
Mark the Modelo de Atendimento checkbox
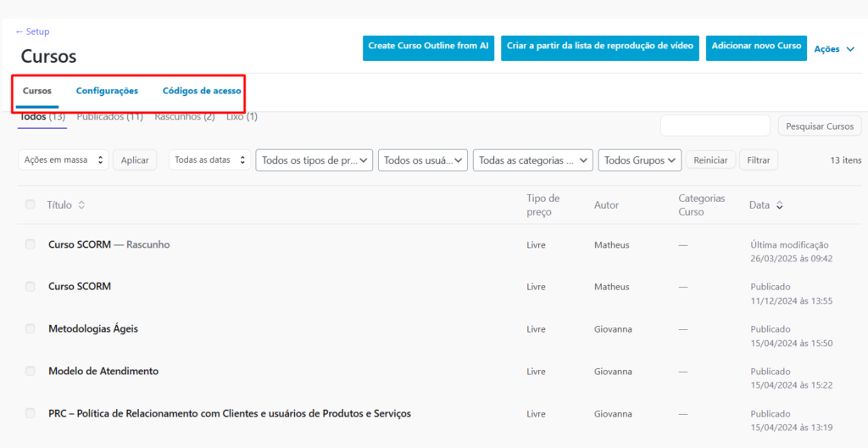pyautogui.click(x=31, y=371)
